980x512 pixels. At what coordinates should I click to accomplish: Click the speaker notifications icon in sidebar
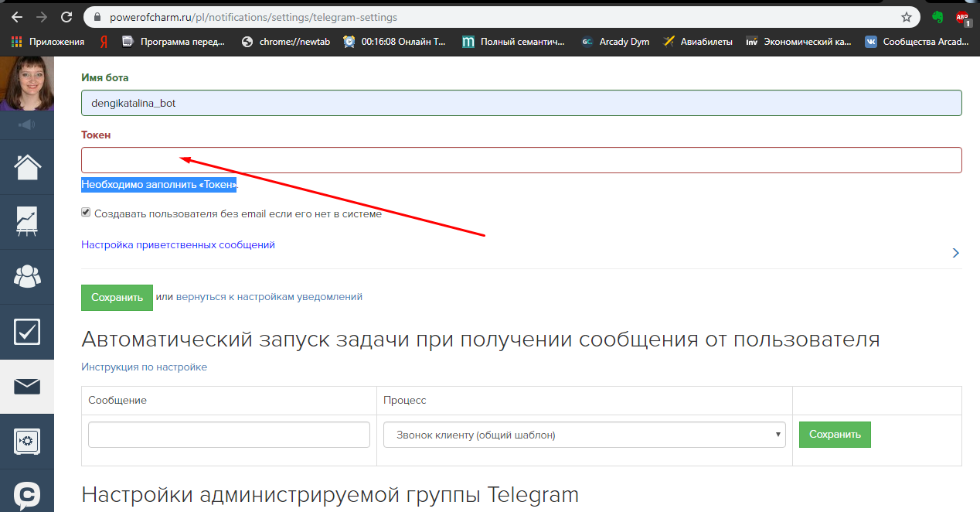coord(27,125)
